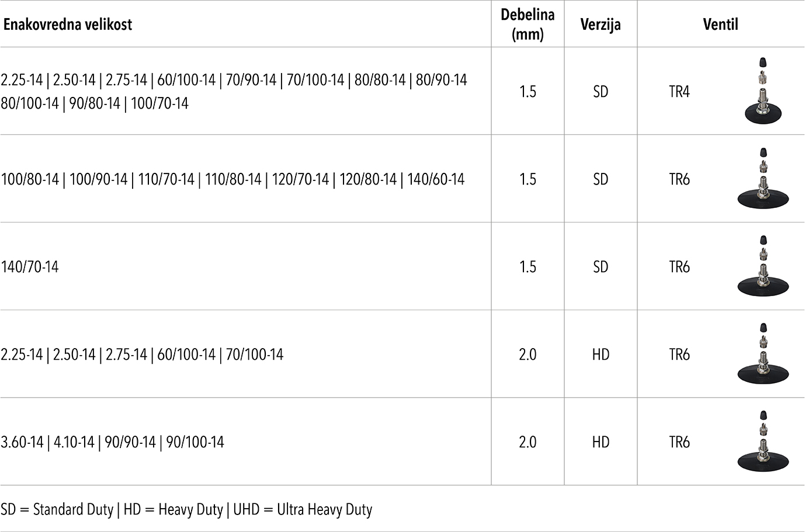Click the TR4 valve image

(x=763, y=91)
